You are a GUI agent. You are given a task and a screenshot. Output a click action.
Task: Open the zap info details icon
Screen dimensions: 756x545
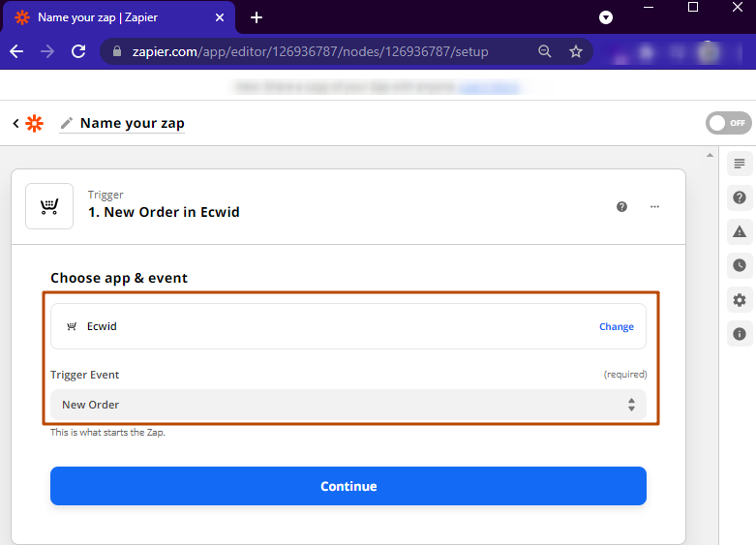[x=740, y=334]
